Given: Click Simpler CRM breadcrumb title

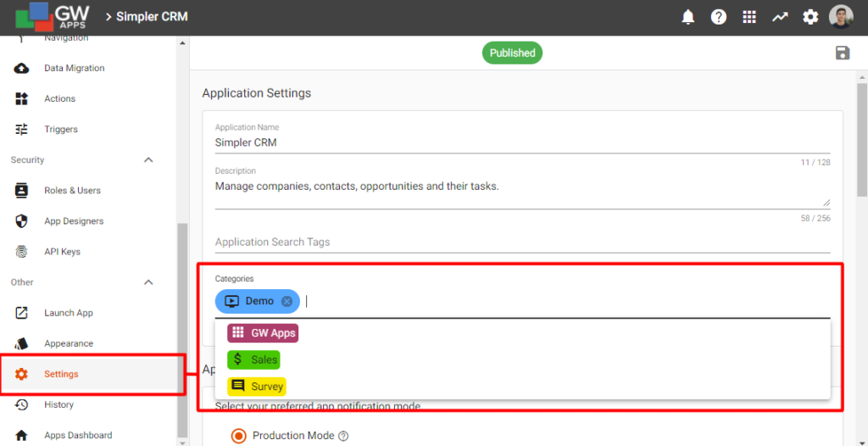Looking at the screenshot, I should coord(152,17).
